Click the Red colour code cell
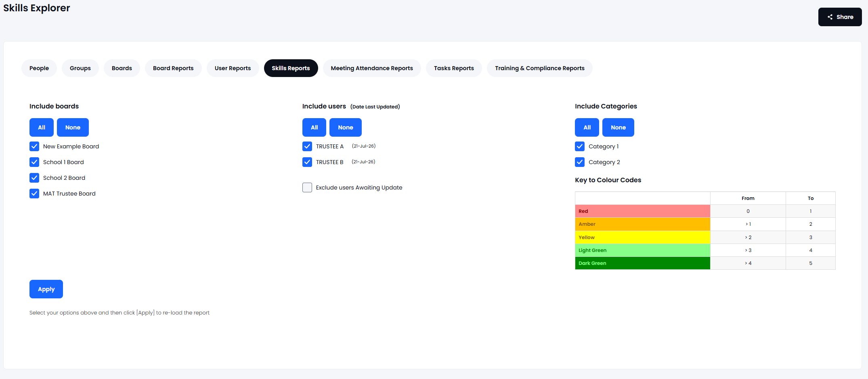Screen dimensions: 868x379 point(642,211)
